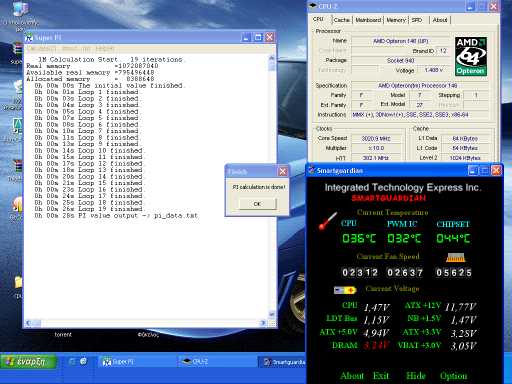This screenshot has height=384, width=512.
Task: Activate CPU-Z taskbar button
Action: (216, 362)
